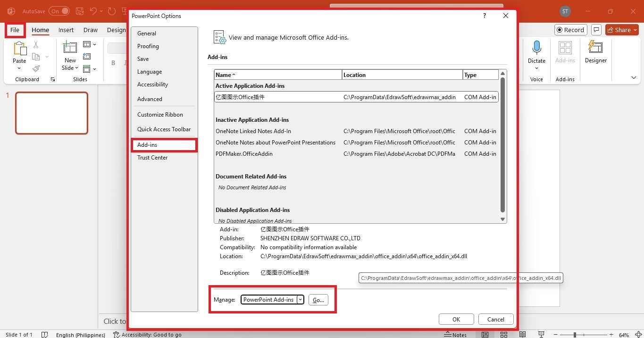Screen dimensions: 644x338
Task: Click the Redo/Repeat icon
Action: [x=111, y=11]
